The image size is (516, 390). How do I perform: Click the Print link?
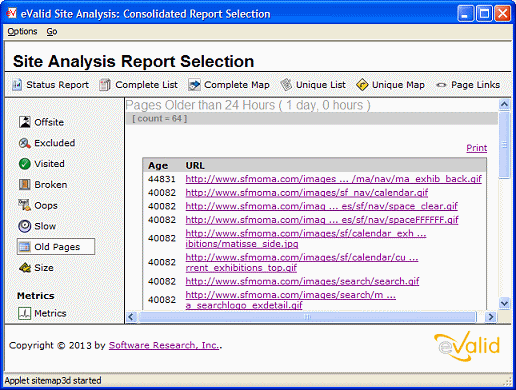click(476, 148)
